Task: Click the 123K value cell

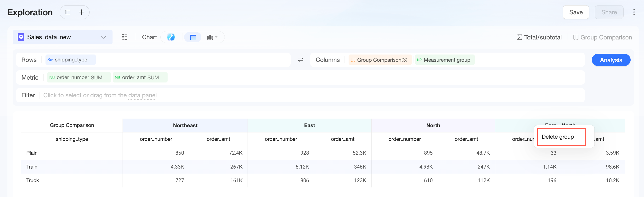Action: [x=360, y=180]
